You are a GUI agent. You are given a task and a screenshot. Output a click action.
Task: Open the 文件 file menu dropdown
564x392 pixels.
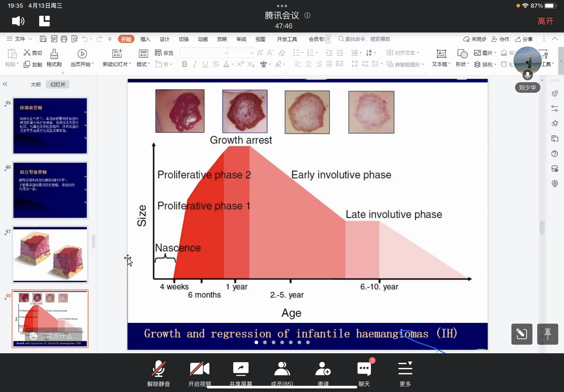tap(20, 39)
